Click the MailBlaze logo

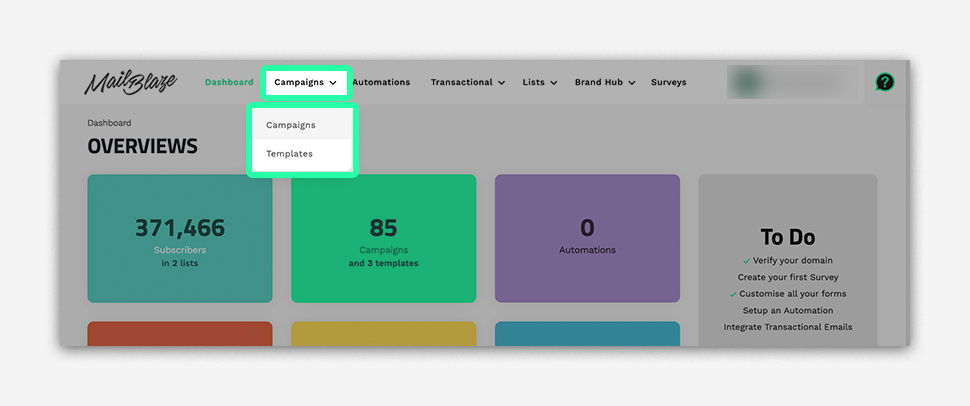coord(131,82)
